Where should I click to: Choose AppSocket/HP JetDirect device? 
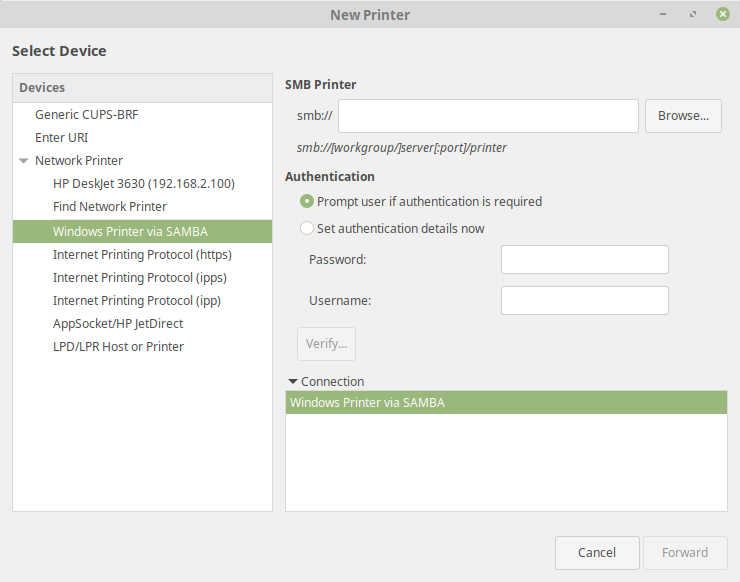(118, 324)
